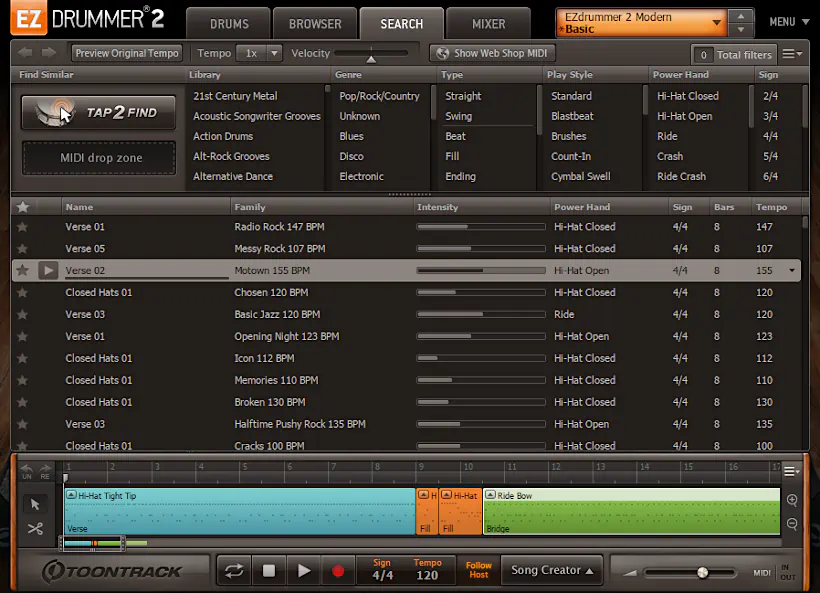Filter by Blastbeat play style

point(572,116)
